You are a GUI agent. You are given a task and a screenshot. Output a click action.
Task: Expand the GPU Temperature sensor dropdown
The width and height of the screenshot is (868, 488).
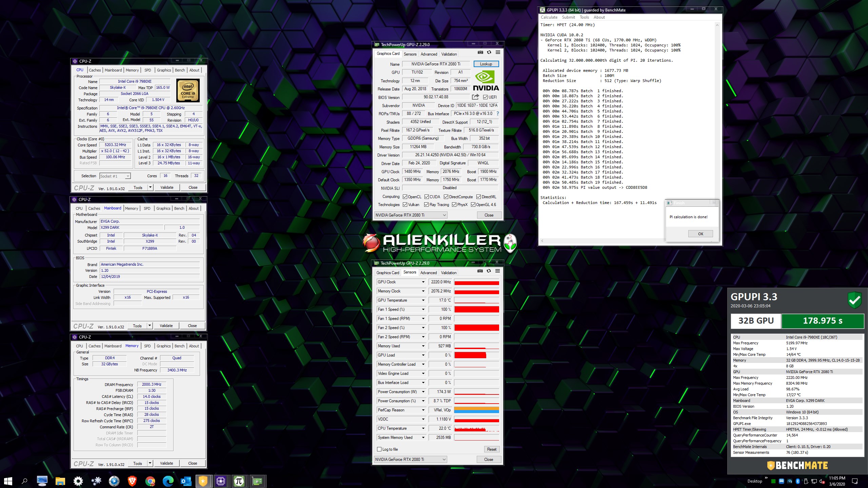coord(423,300)
